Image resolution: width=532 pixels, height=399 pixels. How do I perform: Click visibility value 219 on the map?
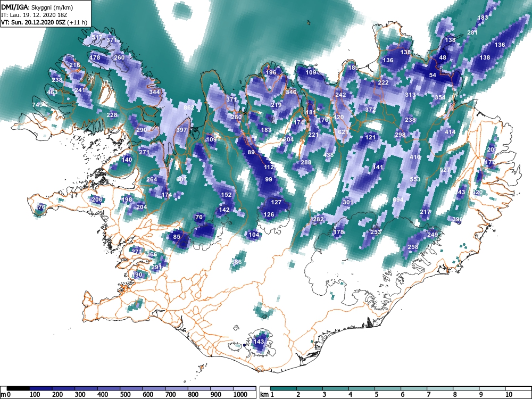[276, 105]
